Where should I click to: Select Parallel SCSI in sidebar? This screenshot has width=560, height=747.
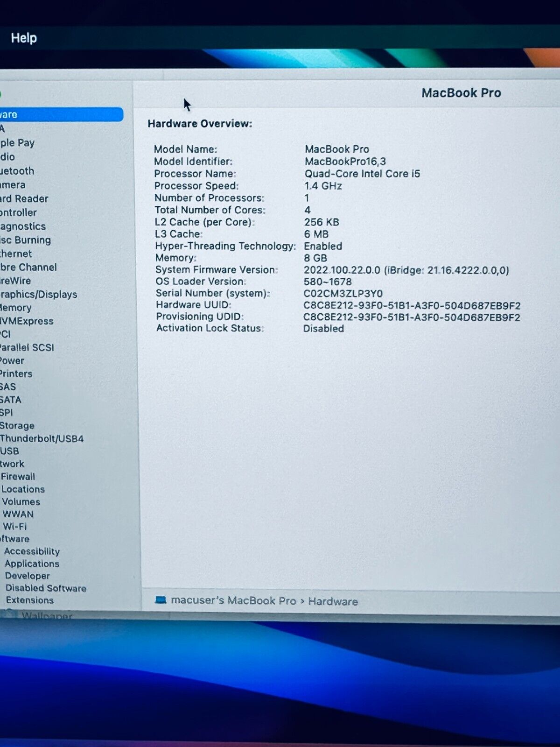coord(27,347)
